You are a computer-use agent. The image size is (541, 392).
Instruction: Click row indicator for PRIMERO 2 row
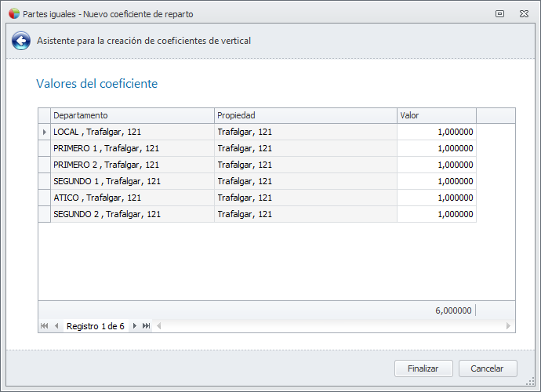click(44, 165)
